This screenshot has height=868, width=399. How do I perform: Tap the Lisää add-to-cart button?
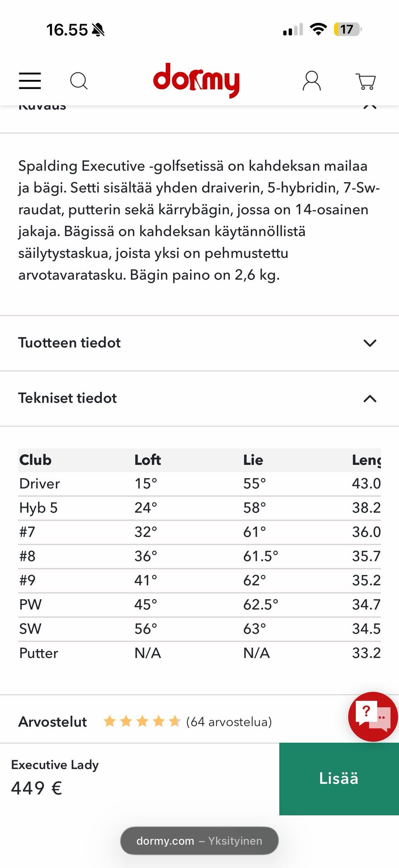click(x=339, y=779)
